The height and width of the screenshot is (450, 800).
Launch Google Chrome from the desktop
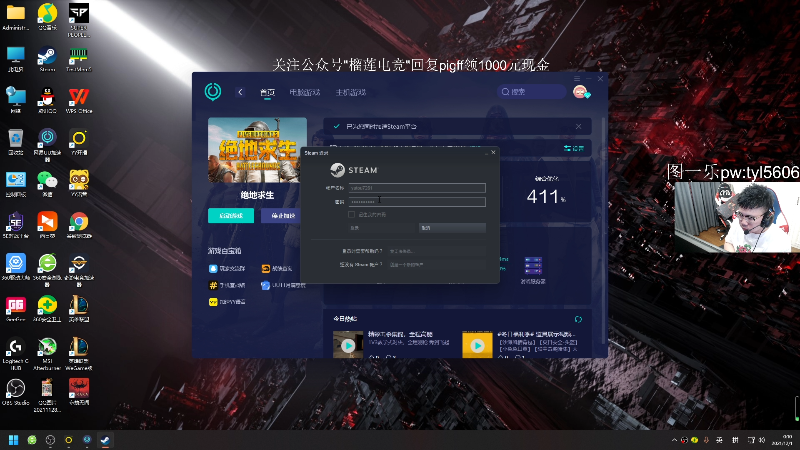79,225
